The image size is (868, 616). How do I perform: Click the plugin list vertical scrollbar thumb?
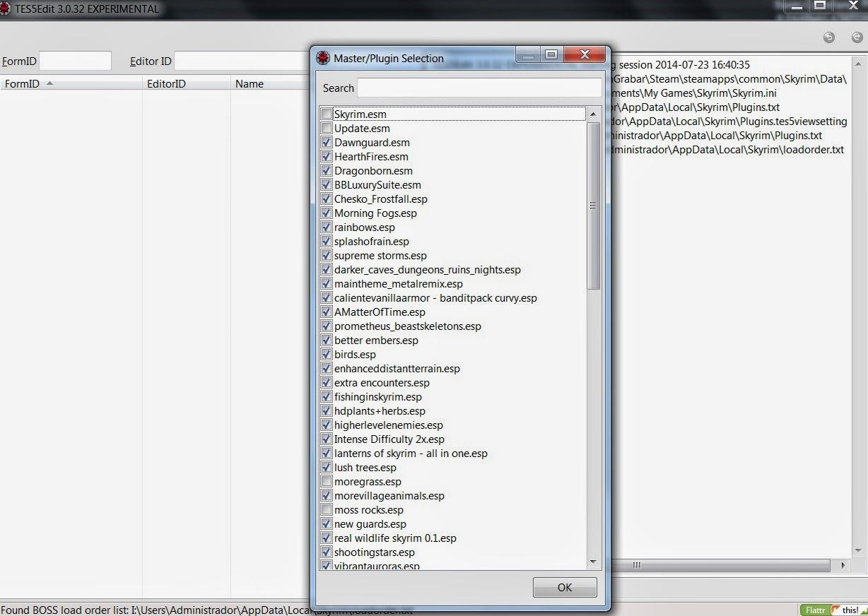(593, 205)
